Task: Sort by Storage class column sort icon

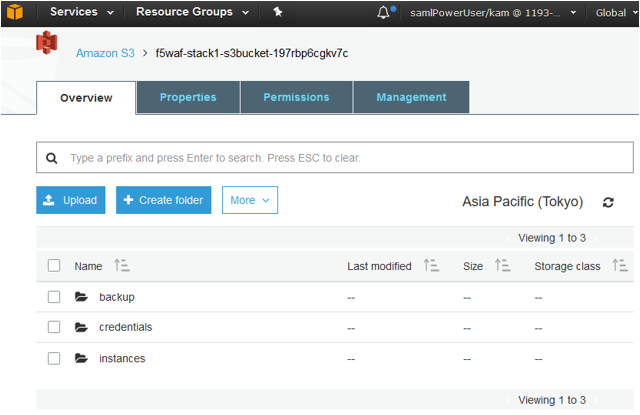Action: (620, 266)
